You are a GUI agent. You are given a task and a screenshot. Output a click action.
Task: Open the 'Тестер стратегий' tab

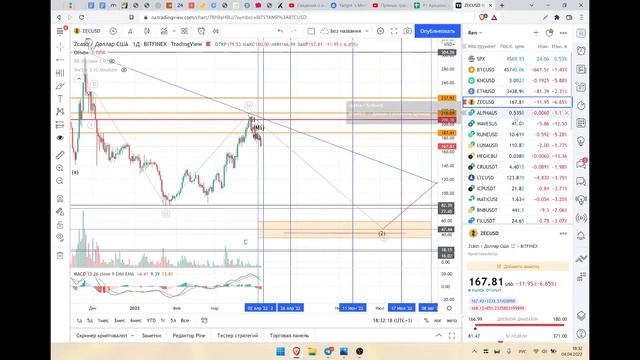(238, 336)
